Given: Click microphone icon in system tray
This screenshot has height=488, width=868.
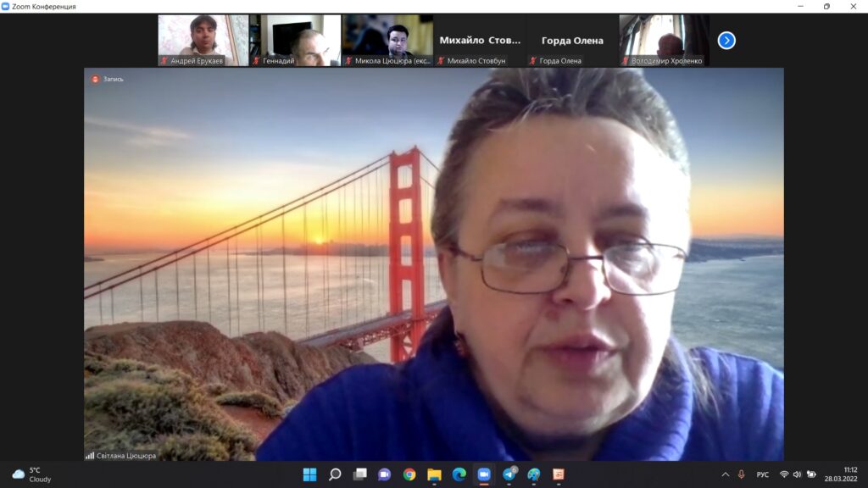Looking at the screenshot, I should point(741,474).
